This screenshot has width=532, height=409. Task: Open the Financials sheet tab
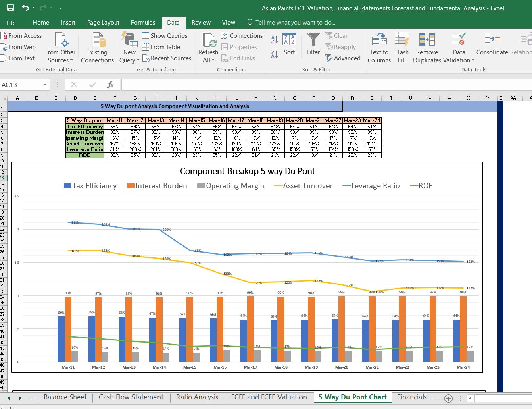412,397
